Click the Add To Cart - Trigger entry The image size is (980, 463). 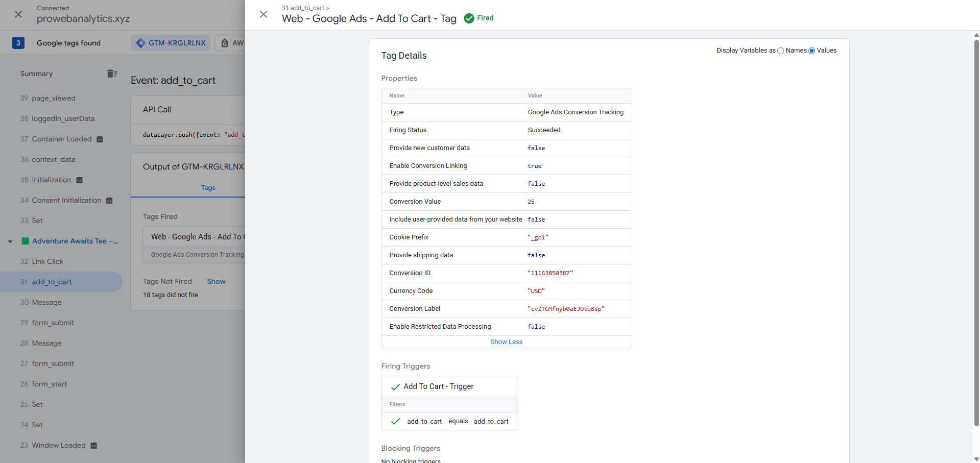click(438, 386)
